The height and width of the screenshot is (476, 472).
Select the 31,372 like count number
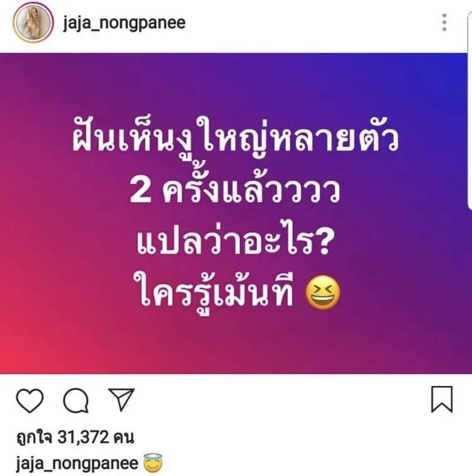point(83,437)
